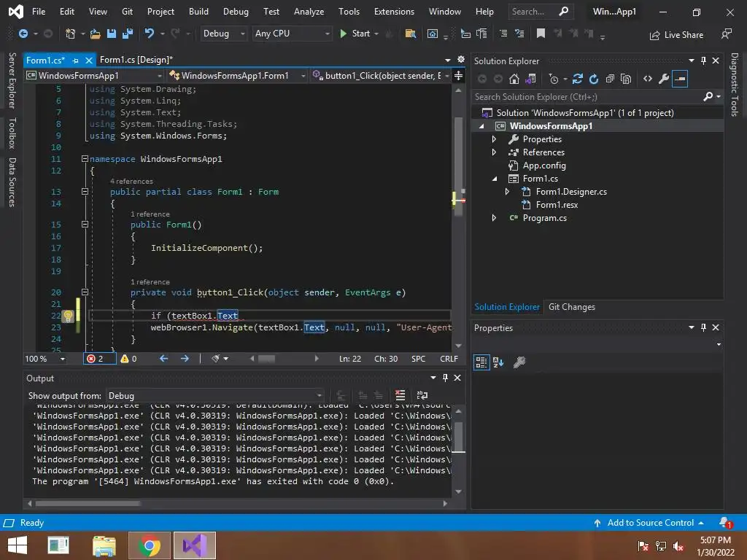Toggle a bookmark with the bookmark icon
The height and width of the screenshot is (560, 747).
(541, 34)
